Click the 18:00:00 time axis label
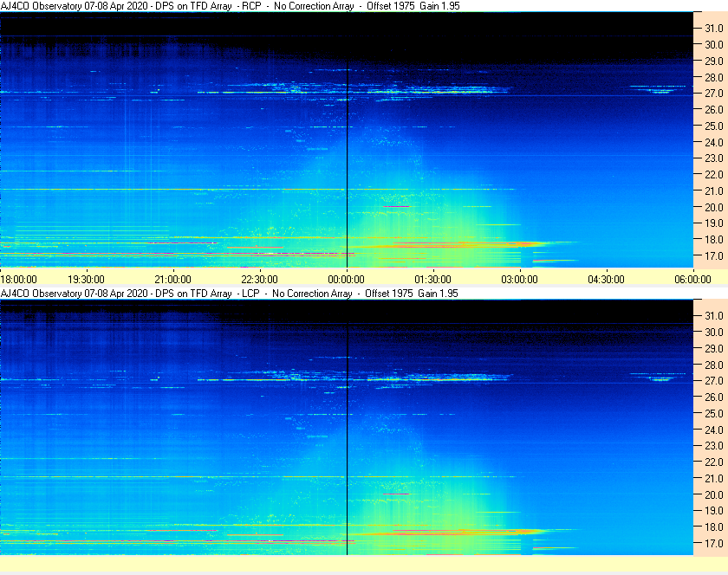The height and width of the screenshot is (575, 728). point(18,280)
